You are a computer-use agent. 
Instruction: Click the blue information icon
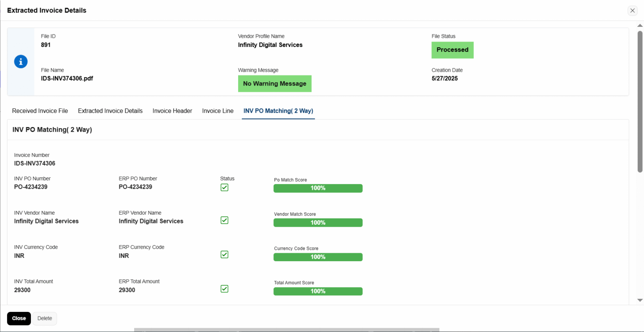(x=21, y=62)
